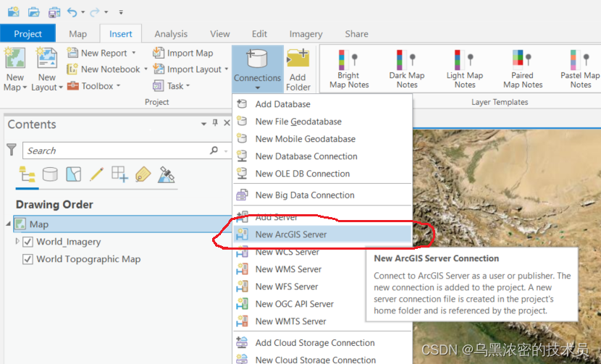Select the Insert ribbon tab

click(121, 34)
